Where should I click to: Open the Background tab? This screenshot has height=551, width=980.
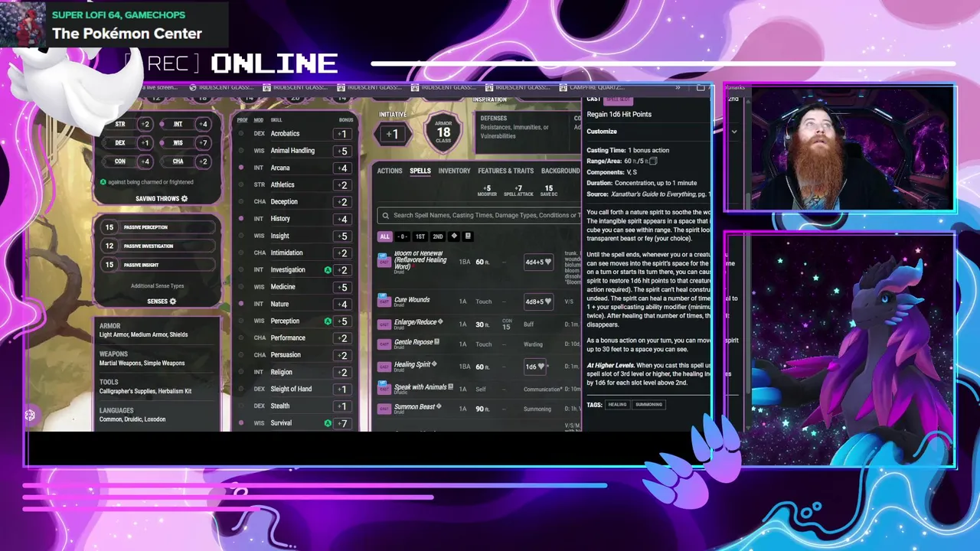click(560, 171)
